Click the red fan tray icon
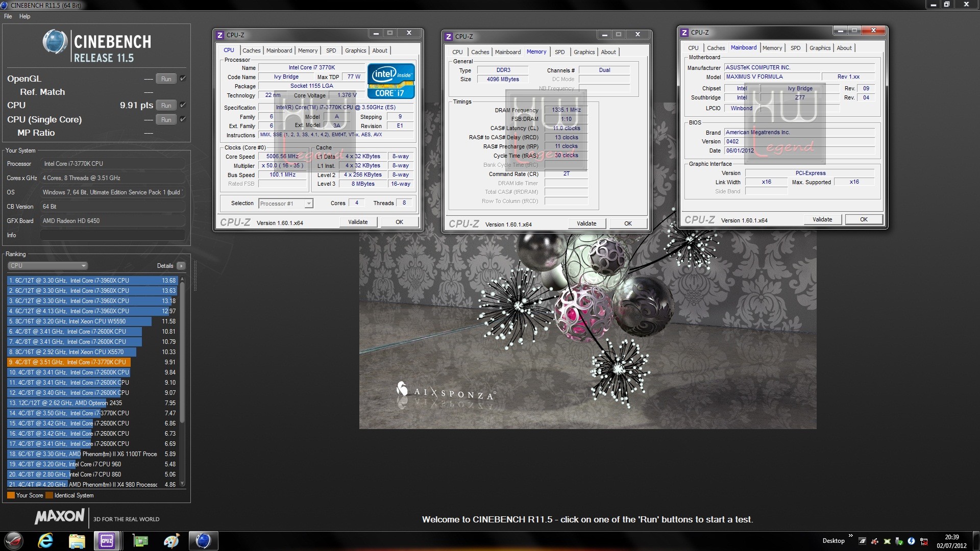980x551 pixels. pyautogui.click(x=874, y=541)
